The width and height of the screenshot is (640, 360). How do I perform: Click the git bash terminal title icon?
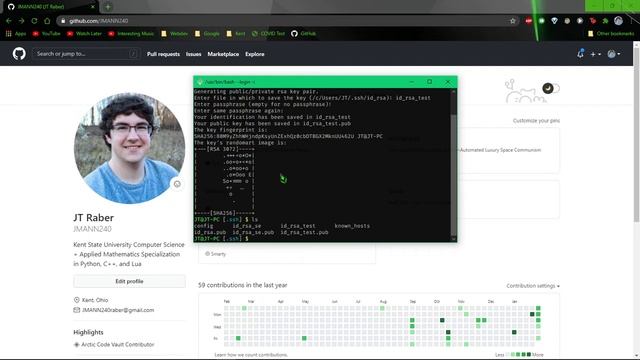(199, 82)
